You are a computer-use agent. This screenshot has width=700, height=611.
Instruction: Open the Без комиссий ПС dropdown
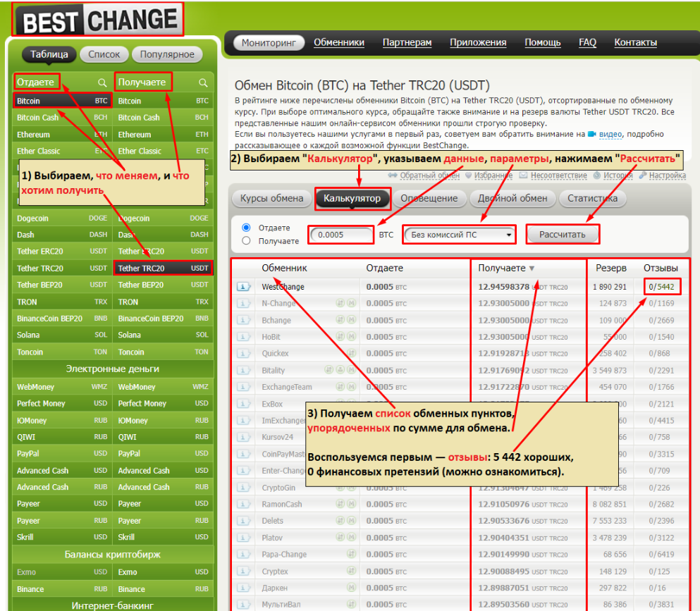pos(460,235)
